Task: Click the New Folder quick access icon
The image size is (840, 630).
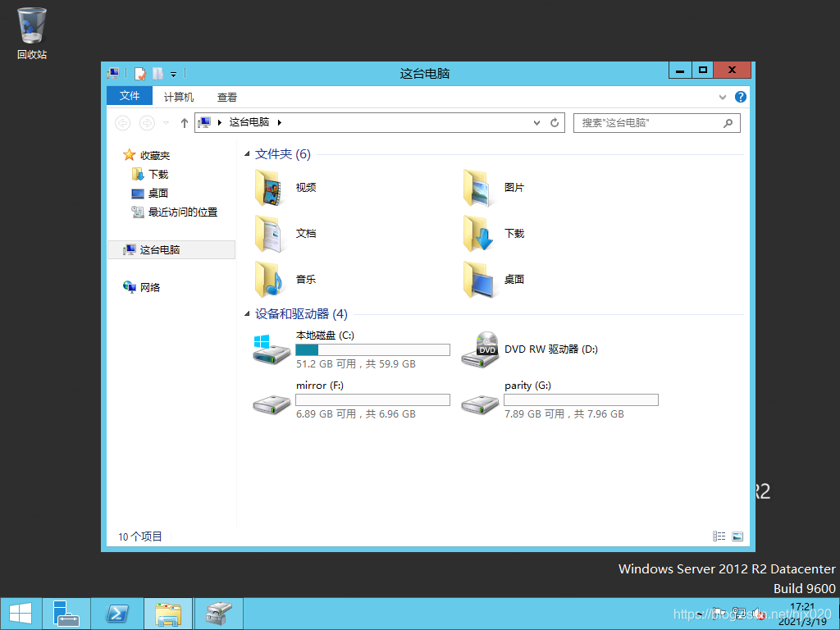Action: coord(157,73)
